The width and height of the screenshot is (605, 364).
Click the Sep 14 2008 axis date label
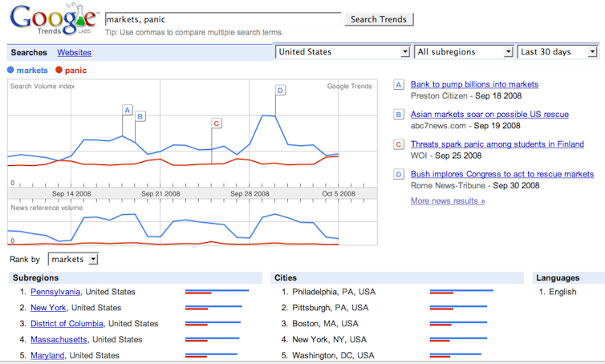(71, 193)
